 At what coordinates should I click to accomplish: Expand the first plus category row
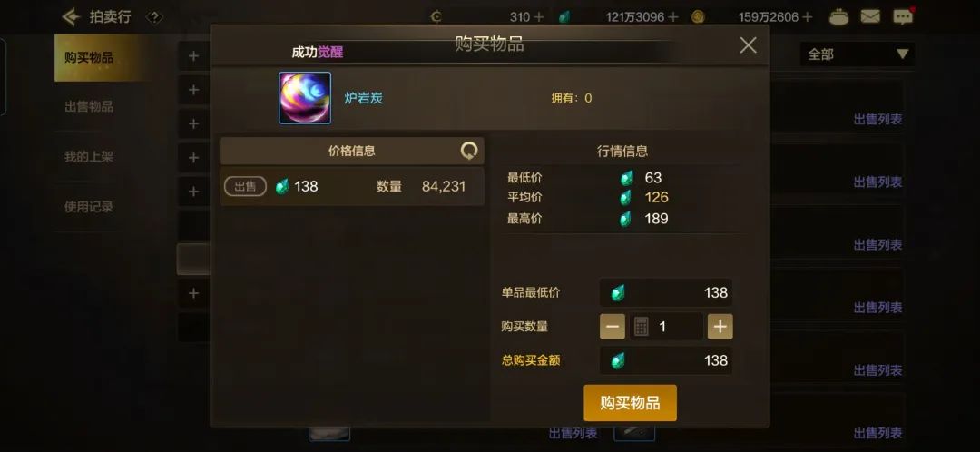coord(193,56)
